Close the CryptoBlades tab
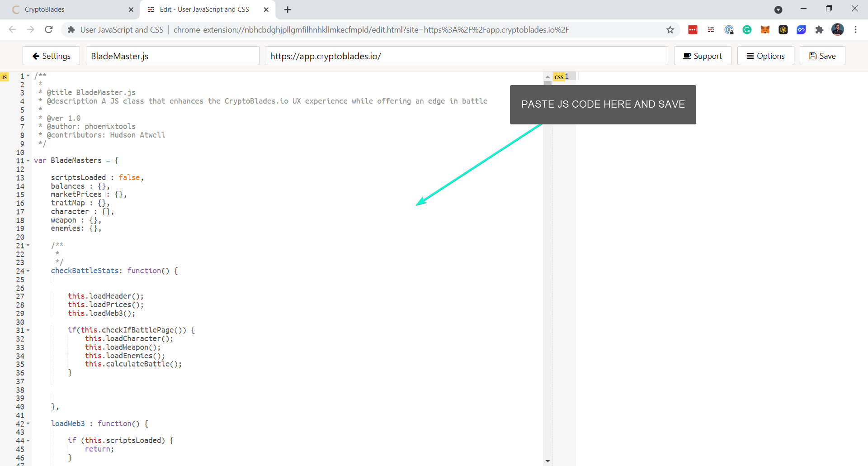The width and height of the screenshot is (868, 466). click(x=131, y=10)
